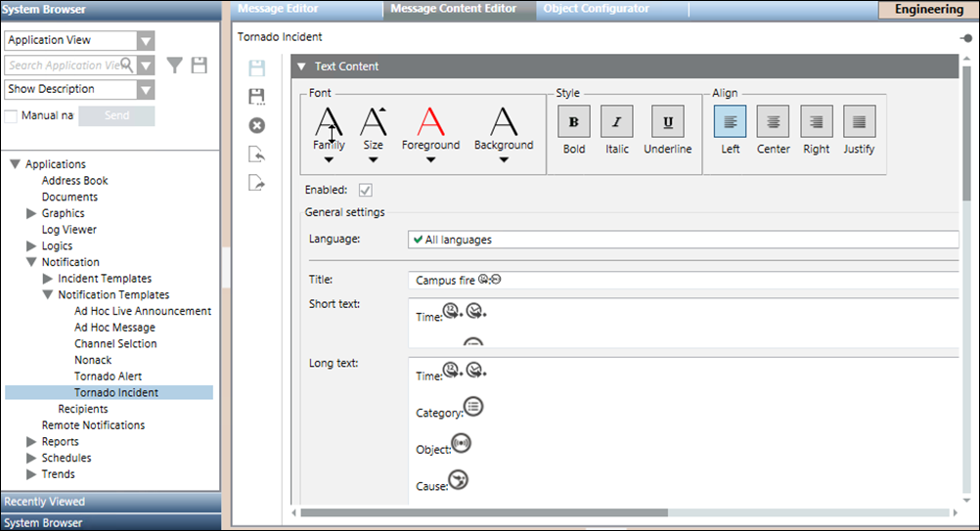Open the Foreground font color picker
This screenshot has width=980, height=531.
[430, 134]
